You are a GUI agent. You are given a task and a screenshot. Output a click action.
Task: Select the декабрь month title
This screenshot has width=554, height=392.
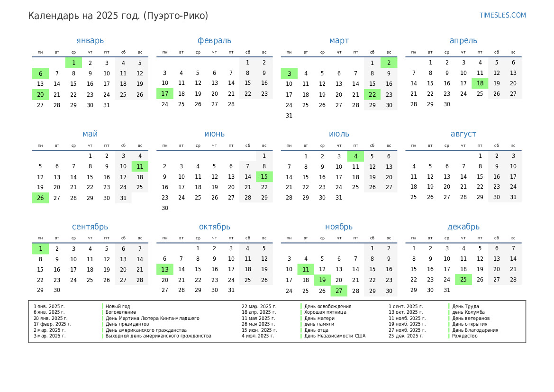(x=463, y=227)
